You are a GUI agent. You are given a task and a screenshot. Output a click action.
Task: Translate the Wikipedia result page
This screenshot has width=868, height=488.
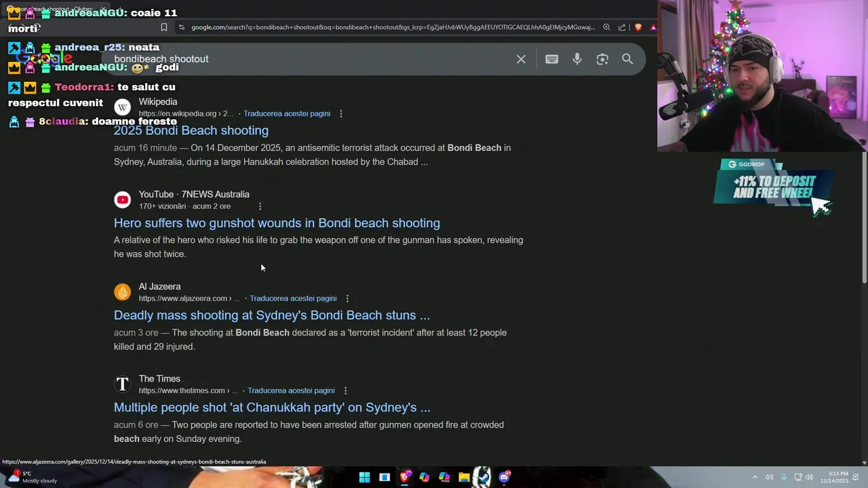point(287,113)
